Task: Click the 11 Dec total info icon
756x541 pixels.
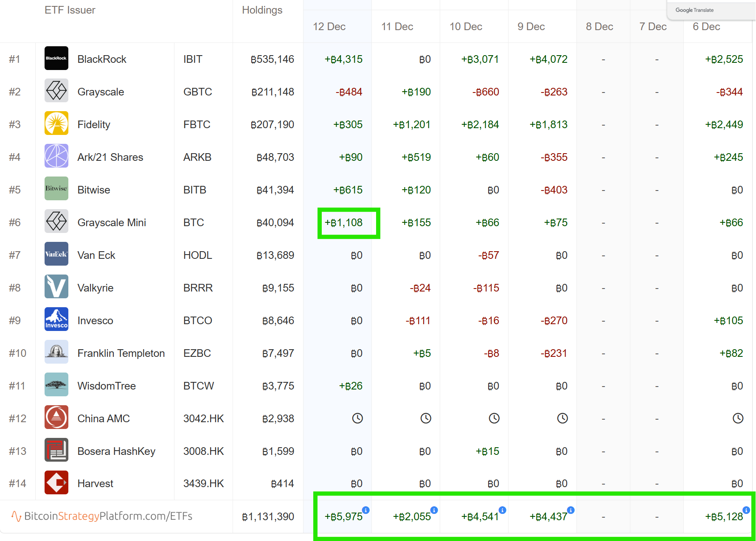Action: (x=434, y=510)
